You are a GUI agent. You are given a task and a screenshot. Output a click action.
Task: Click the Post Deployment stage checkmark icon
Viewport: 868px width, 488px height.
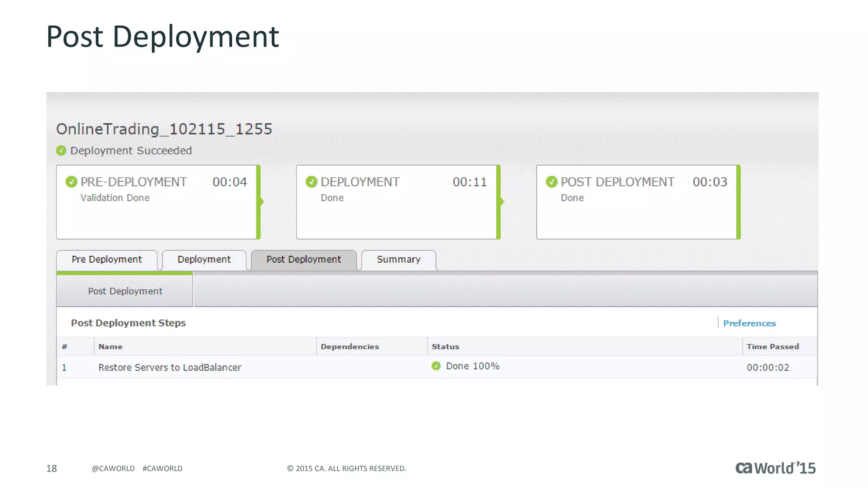point(551,182)
